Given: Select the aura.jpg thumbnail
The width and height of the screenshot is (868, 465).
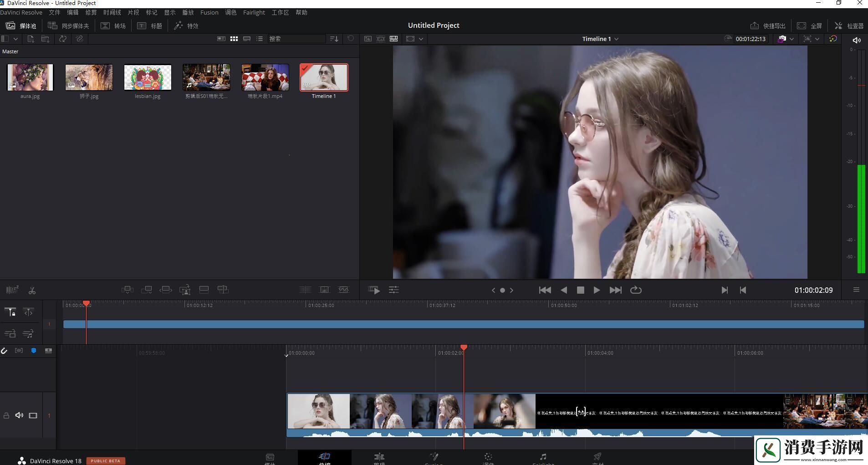Looking at the screenshot, I should pos(30,77).
